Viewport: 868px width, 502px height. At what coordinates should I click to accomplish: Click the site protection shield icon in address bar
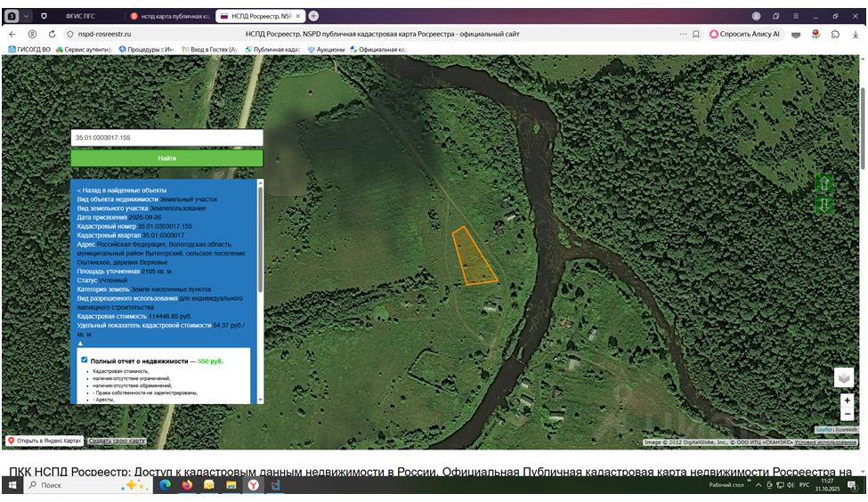coord(69,35)
